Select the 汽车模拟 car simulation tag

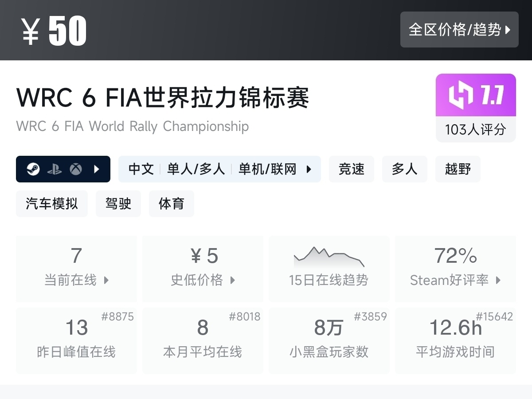click(x=52, y=204)
